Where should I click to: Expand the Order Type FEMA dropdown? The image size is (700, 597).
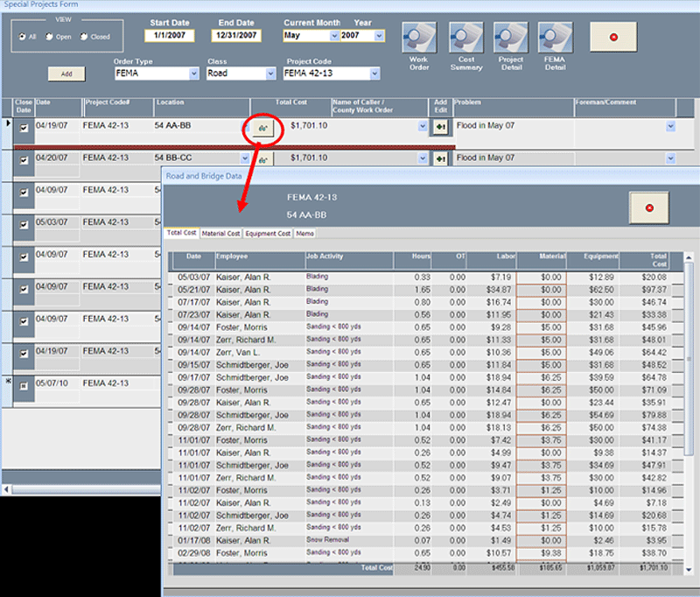193,74
